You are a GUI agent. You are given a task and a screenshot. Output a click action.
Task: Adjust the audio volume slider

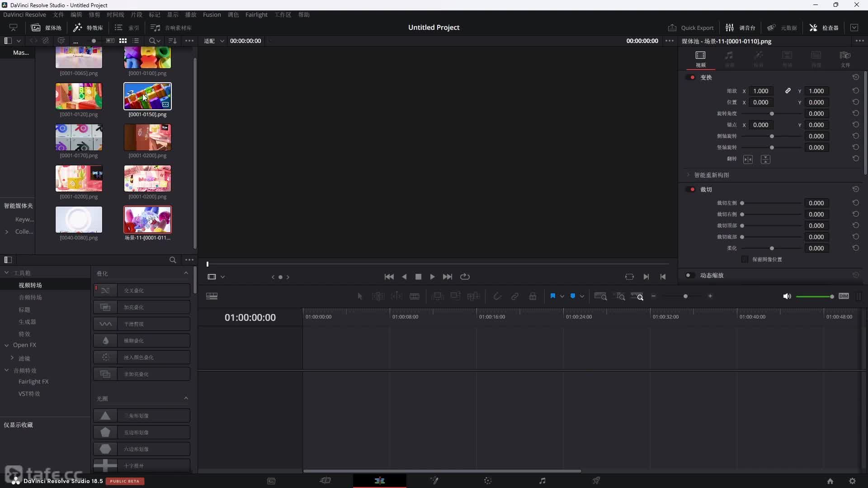[815, 296]
